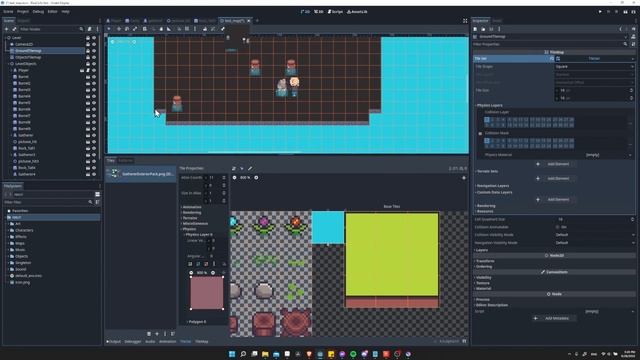Expand the Rendering tile property section
This screenshot has height=360, width=640.
click(191, 213)
